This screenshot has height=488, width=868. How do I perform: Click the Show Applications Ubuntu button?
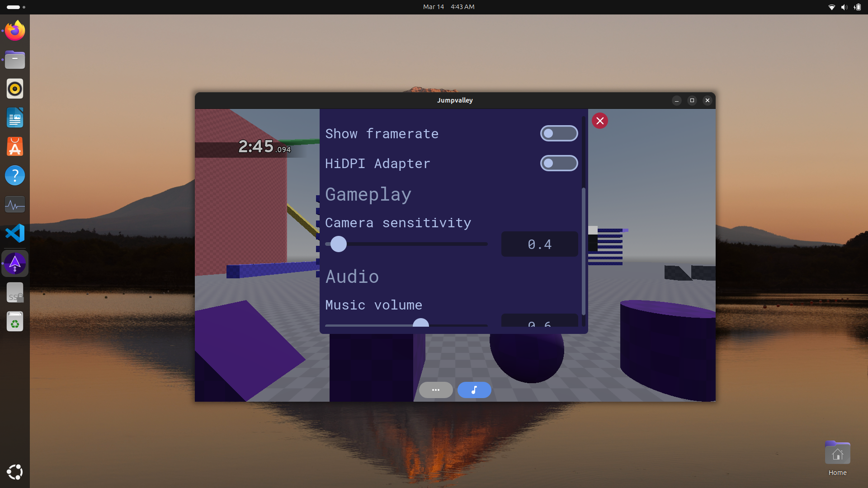click(15, 472)
